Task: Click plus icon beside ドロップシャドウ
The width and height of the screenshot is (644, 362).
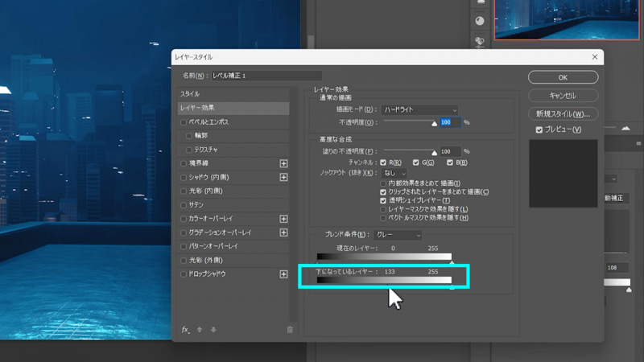Action: coord(283,274)
